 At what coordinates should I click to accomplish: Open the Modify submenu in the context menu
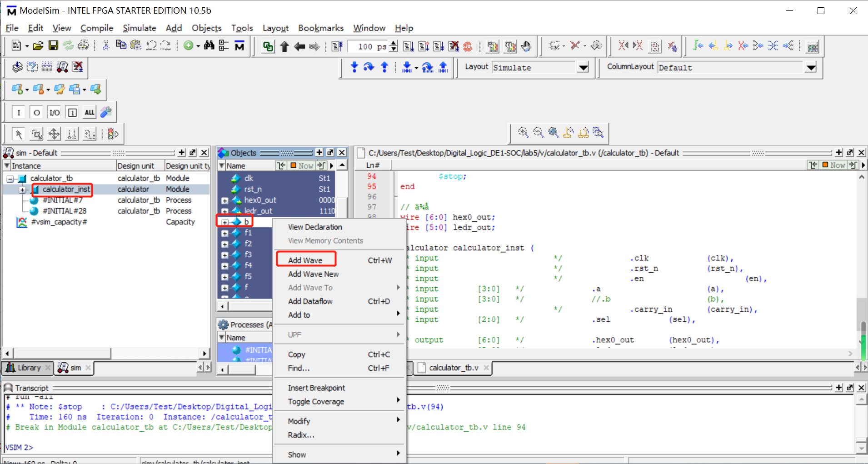pyautogui.click(x=339, y=421)
